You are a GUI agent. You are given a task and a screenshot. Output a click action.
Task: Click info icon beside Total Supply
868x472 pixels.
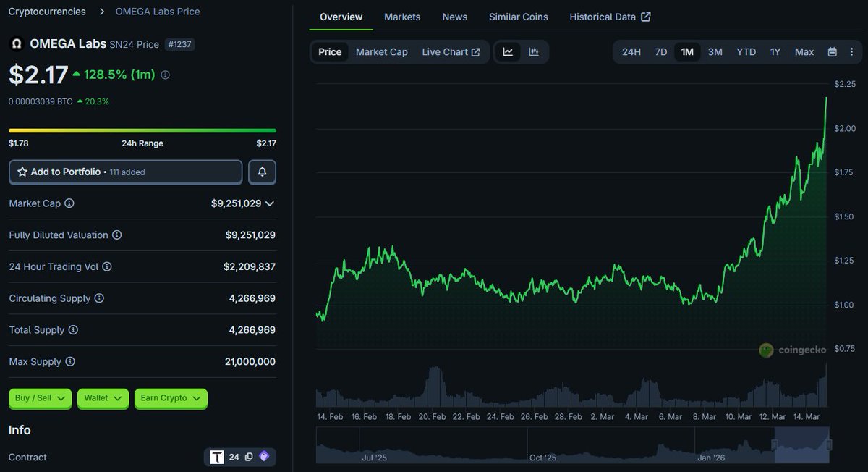pyautogui.click(x=73, y=330)
